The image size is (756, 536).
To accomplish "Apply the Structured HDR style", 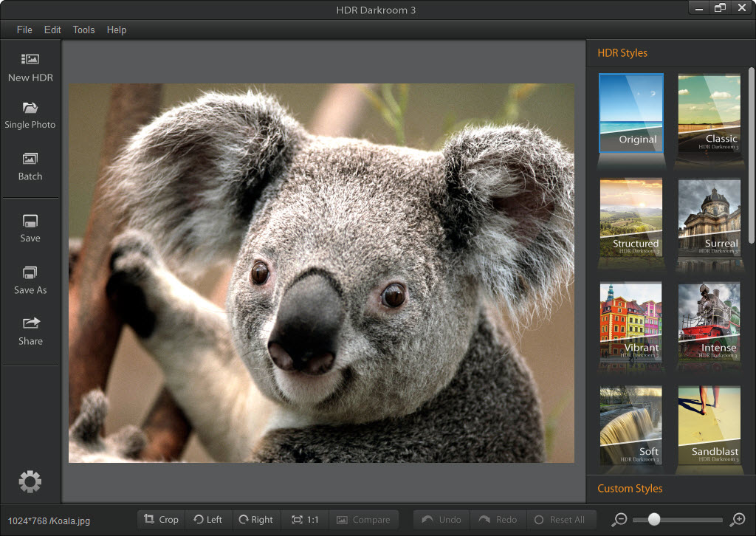I will coord(631,217).
